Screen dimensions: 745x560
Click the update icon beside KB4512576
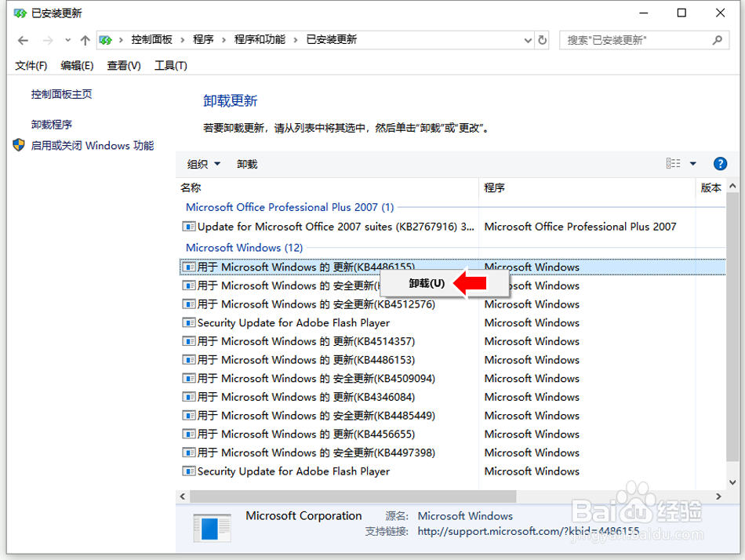189,304
